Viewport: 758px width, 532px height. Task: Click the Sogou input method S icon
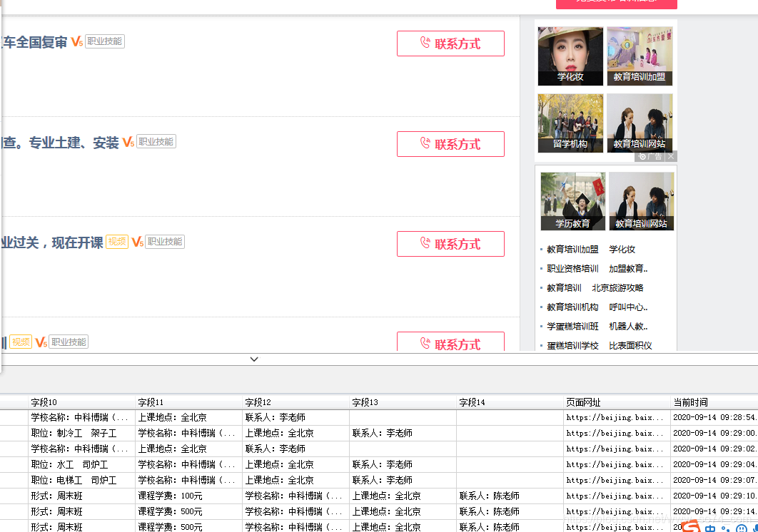click(692, 527)
